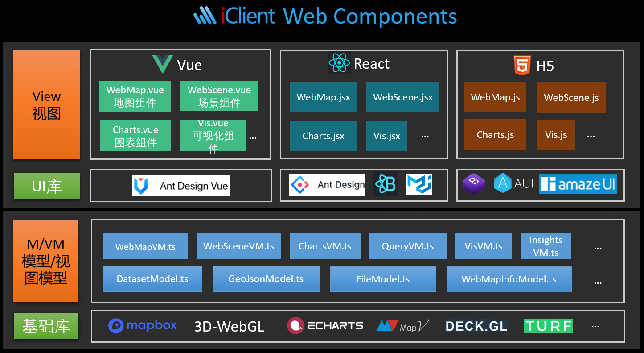Click the purple Bootstrap logo icon

[x=474, y=184]
